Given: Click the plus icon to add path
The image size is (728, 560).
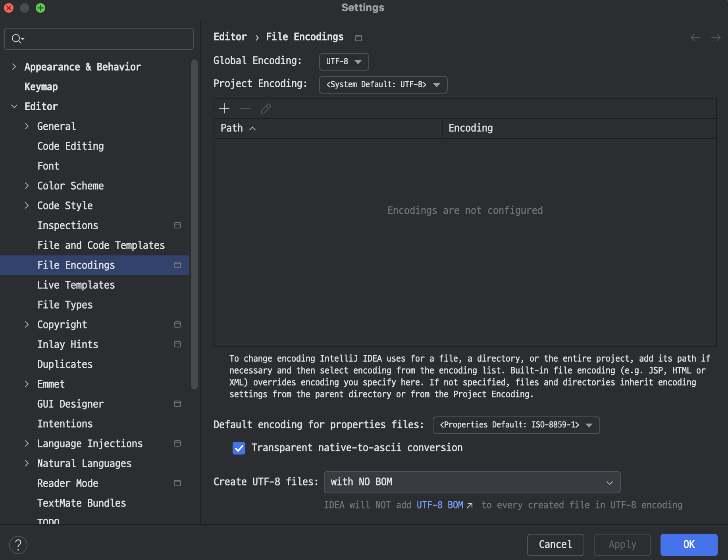Looking at the screenshot, I should pos(224,108).
